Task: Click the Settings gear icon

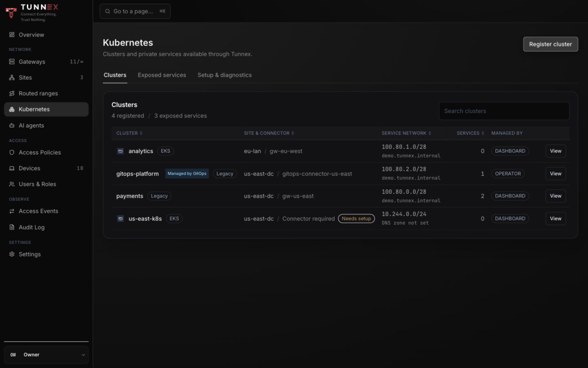Action: 12,254
